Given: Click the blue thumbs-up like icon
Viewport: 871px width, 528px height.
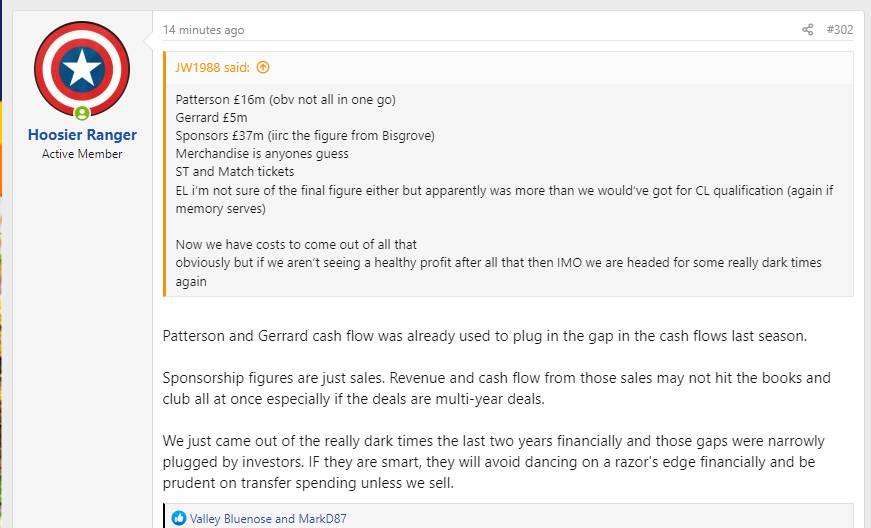Looking at the screenshot, I should 179,518.
